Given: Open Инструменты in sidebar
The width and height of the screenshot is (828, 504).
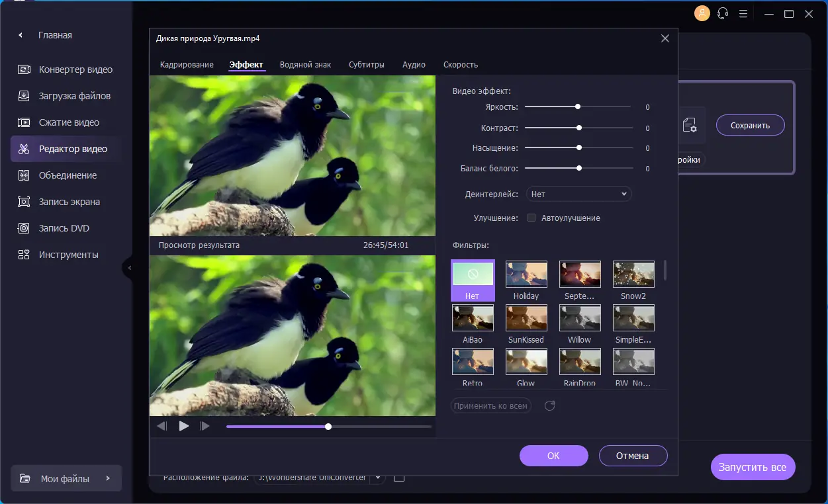Looking at the screenshot, I should pyautogui.click(x=66, y=255).
